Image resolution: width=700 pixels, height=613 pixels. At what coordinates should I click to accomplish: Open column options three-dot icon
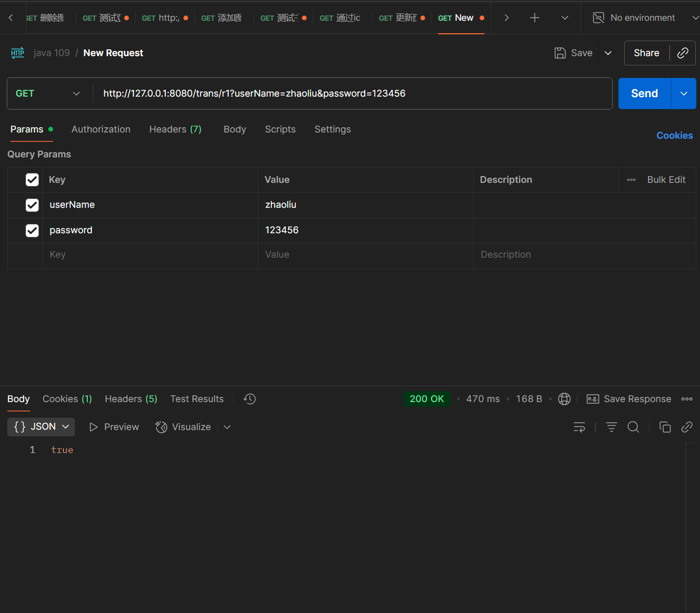(631, 180)
